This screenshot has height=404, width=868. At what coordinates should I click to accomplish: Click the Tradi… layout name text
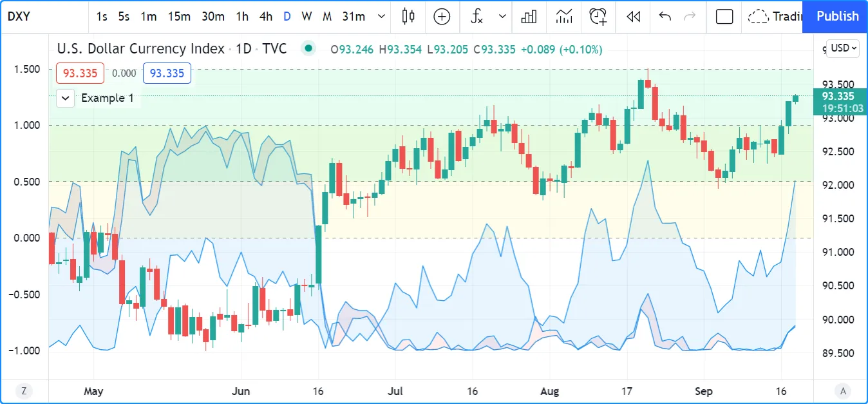click(x=788, y=17)
